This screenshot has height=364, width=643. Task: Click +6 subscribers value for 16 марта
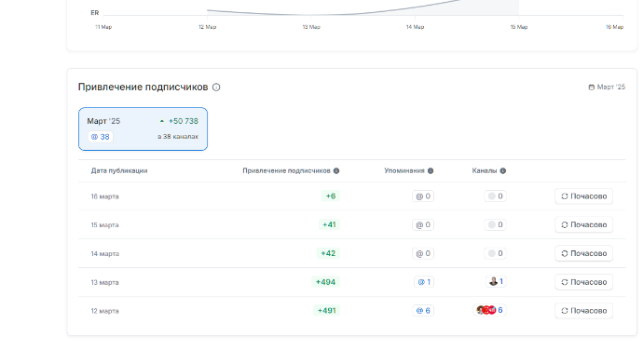tap(331, 196)
